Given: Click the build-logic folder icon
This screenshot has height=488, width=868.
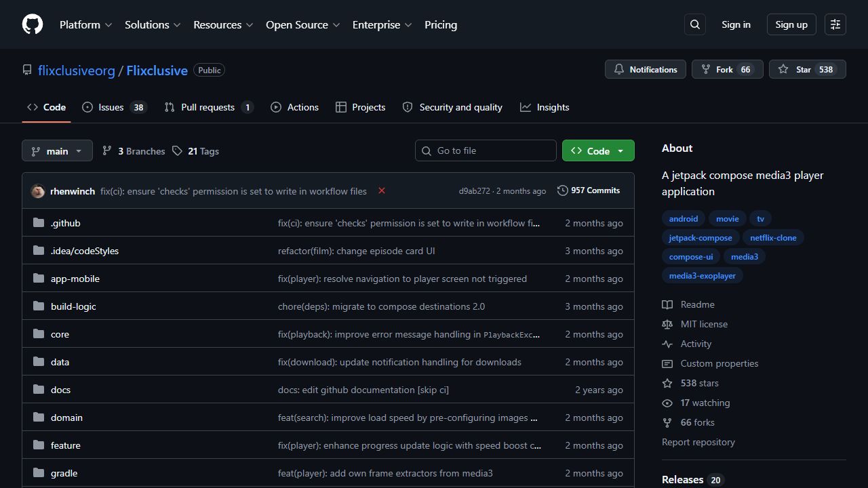Looking at the screenshot, I should point(39,306).
